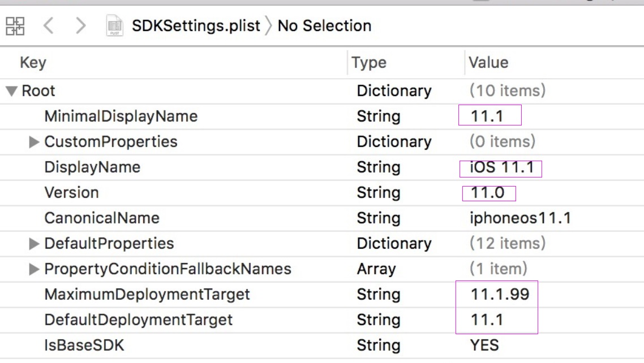
Task: Open the related items grid menu
Action: [15, 26]
